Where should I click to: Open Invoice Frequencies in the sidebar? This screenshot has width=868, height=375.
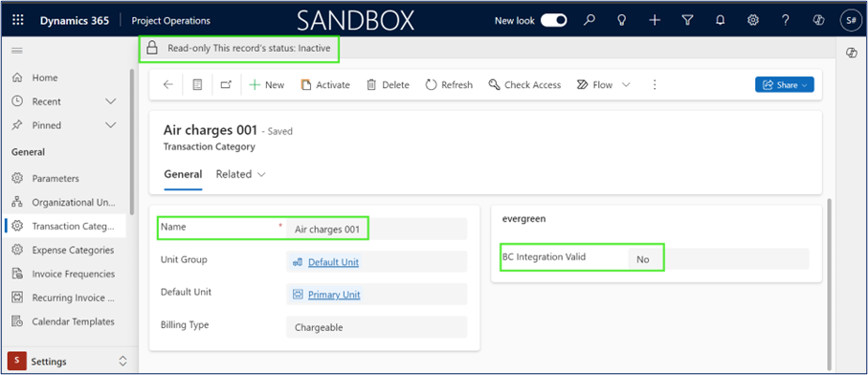[65, 274]
